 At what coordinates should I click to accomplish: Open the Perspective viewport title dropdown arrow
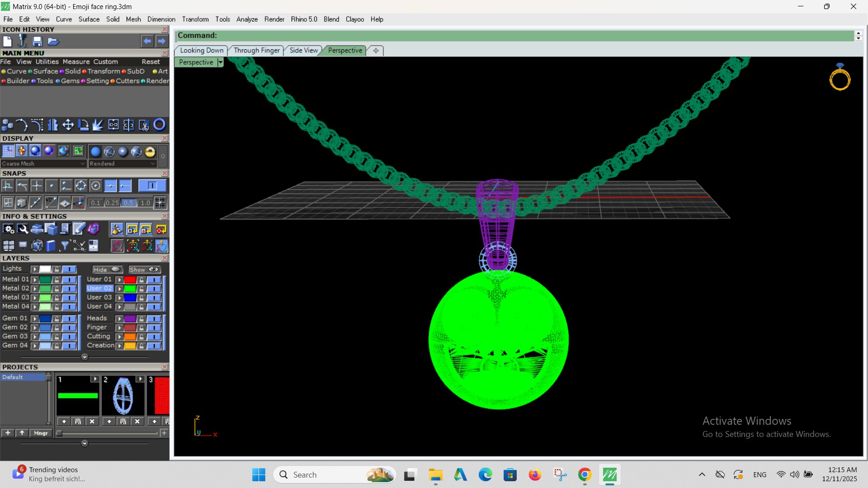click(221, 62)
